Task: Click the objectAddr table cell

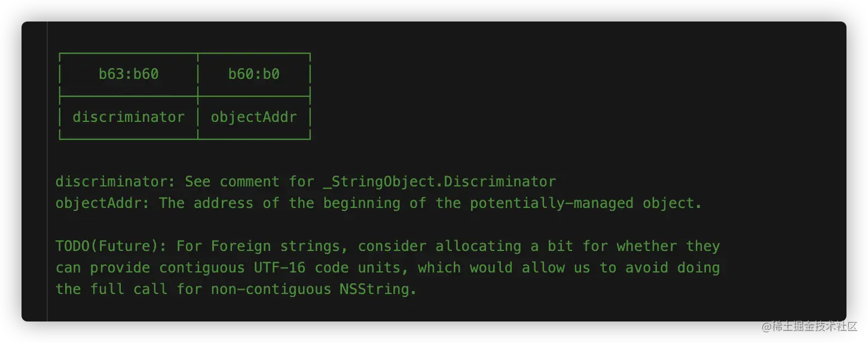Action: pos(254,117)
